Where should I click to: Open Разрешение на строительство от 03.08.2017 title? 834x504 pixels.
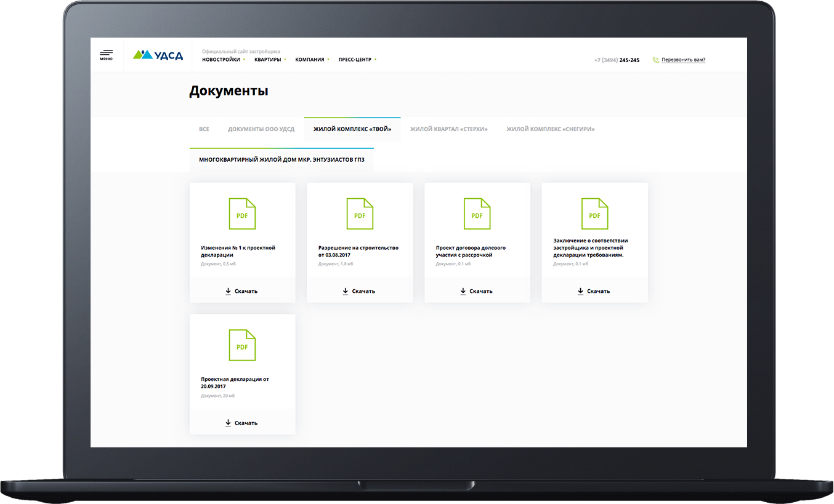tap(358, 251)
